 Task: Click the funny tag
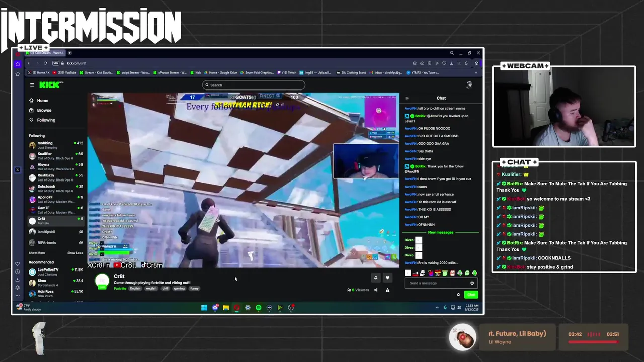[x=195, y=288]
